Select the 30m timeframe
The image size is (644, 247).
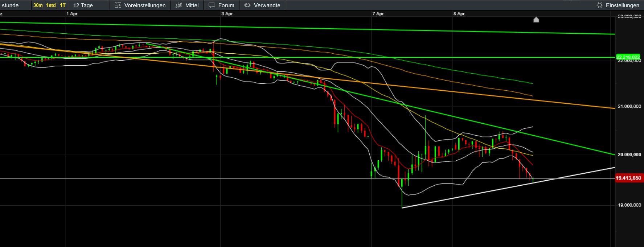pyautogui.click(x=38, y=5)
